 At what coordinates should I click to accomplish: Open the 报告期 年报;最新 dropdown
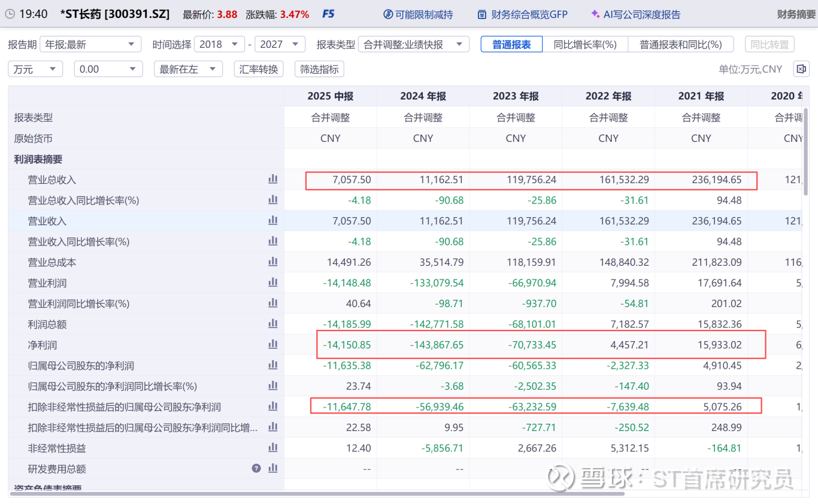coord(90,44)
